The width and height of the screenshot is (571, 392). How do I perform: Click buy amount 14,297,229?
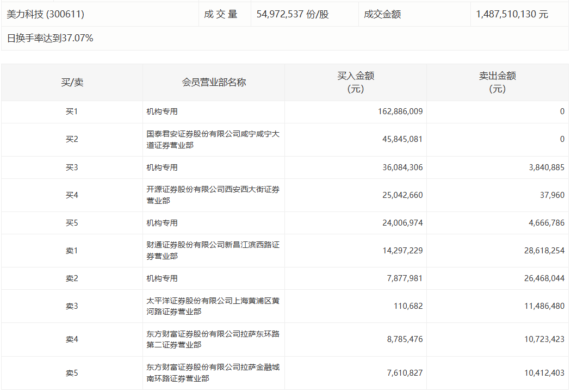[x=402, y=251]
